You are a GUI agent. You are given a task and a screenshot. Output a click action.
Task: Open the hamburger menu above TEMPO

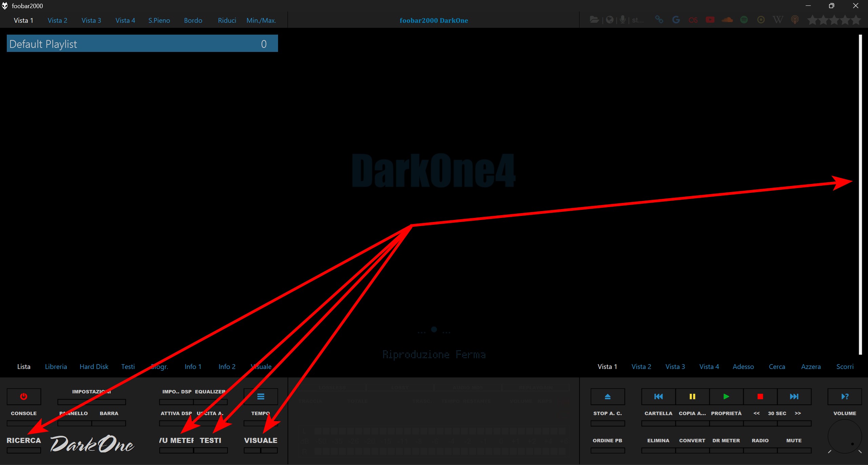[x=260, y=396]
